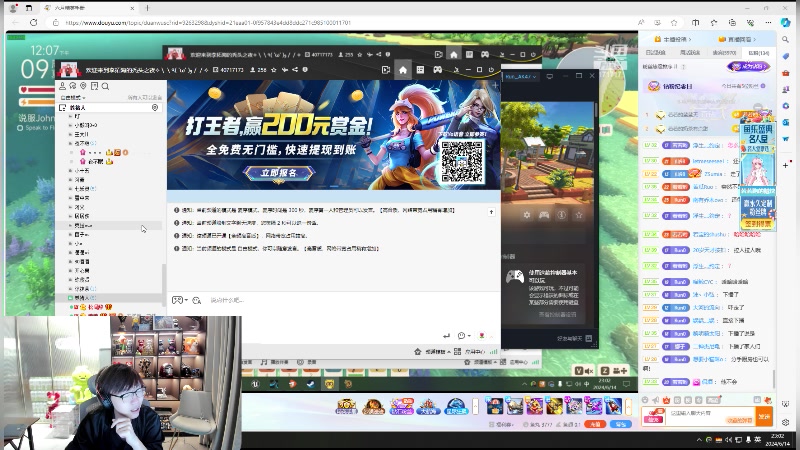Open the Windows taskbar volume icon
Viewport: 800px width, 450px height.
click(728, 440)
